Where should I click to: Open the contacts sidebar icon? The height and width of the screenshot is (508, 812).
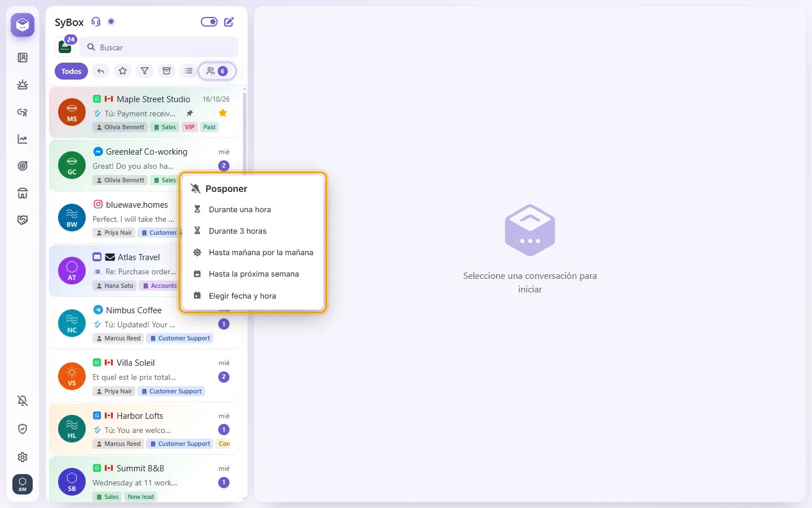coord(23,58)
